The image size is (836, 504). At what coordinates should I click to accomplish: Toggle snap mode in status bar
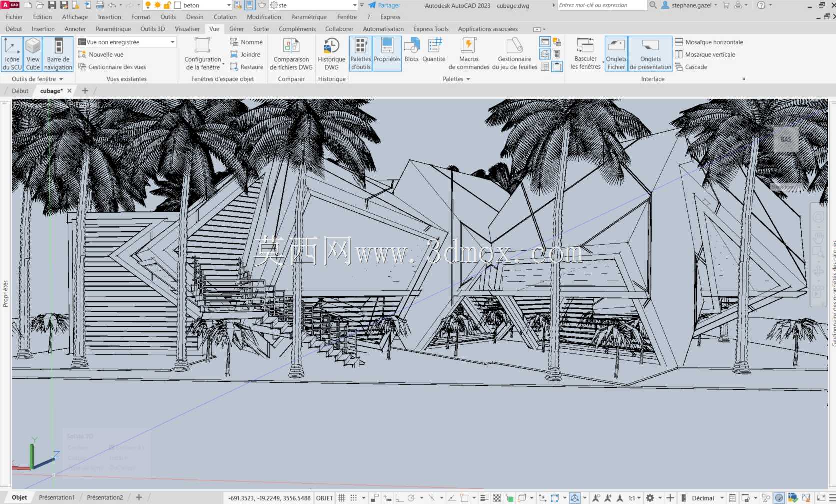point(354,498)
